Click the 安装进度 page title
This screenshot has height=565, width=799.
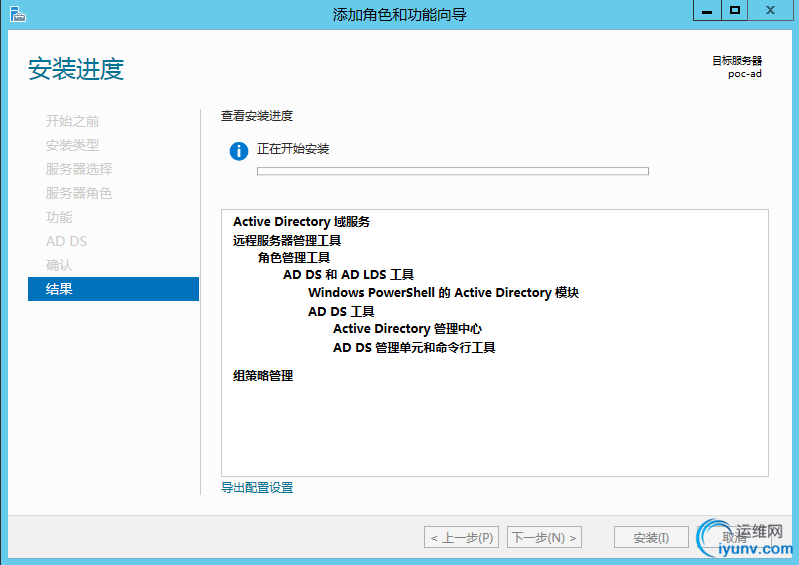pyautogui.click(x=76, y=69)
